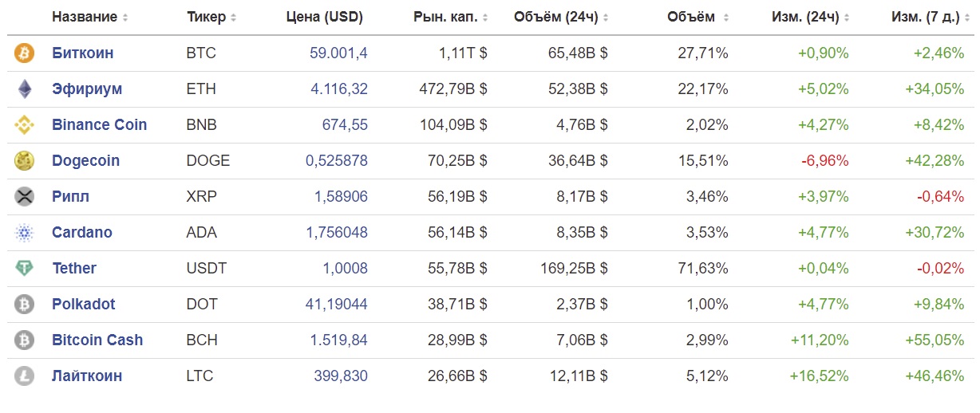Click Litecoin 24h change +16,52%
This screenshot has width=980, height=413.
(819, 376)
